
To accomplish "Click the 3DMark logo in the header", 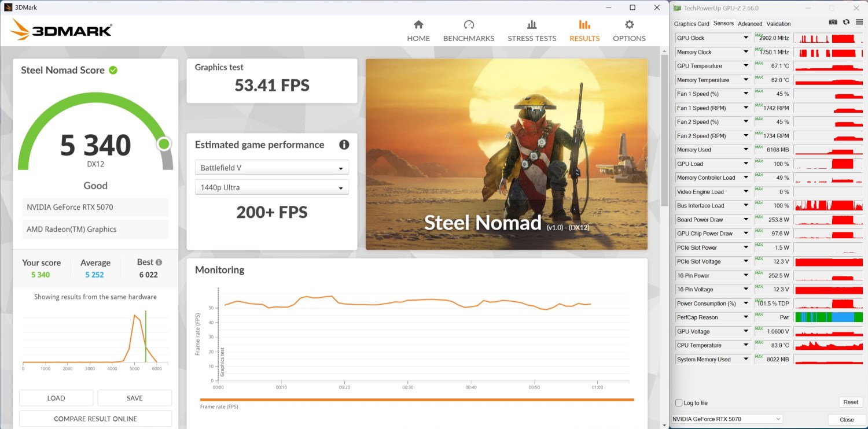I will click(61, 29).
